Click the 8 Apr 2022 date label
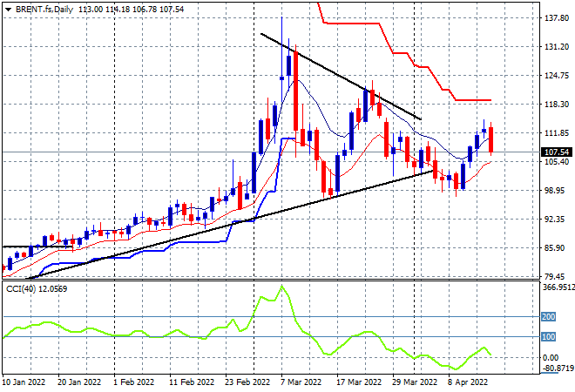 coord(468,382)
